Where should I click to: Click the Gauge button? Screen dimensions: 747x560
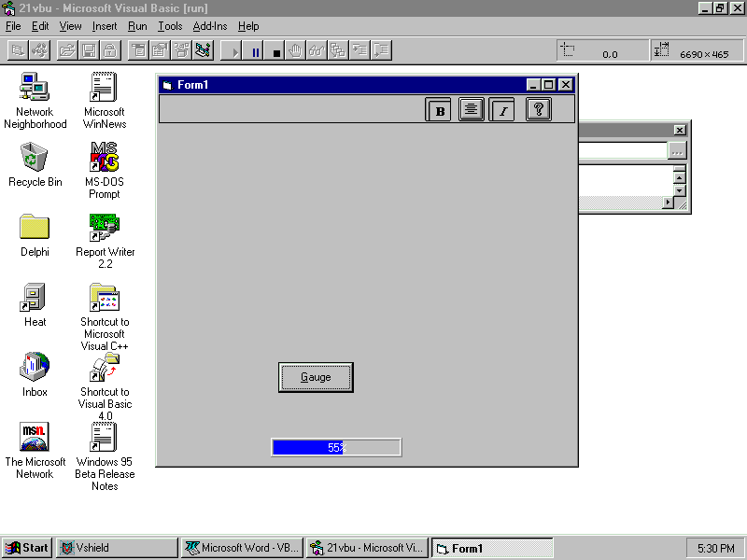point(316,377)
